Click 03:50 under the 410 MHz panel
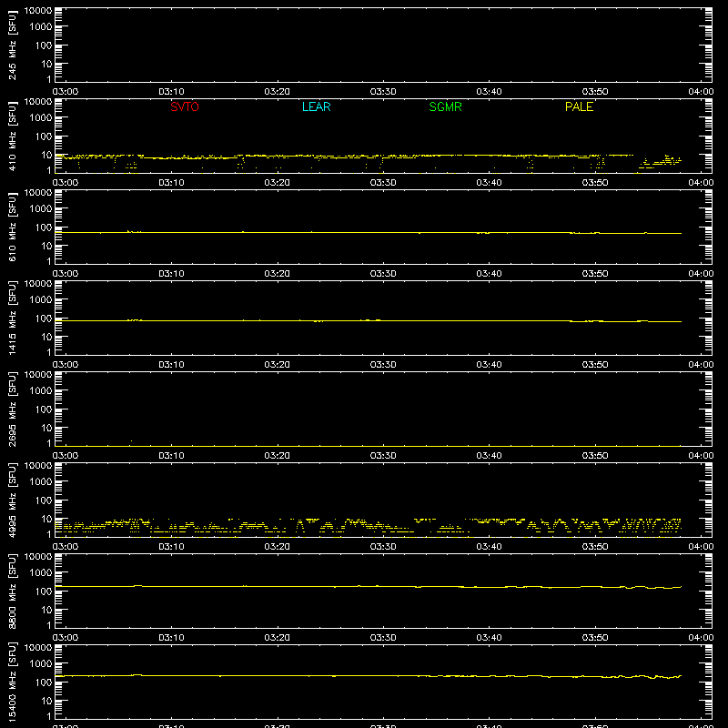 [595, 183]
